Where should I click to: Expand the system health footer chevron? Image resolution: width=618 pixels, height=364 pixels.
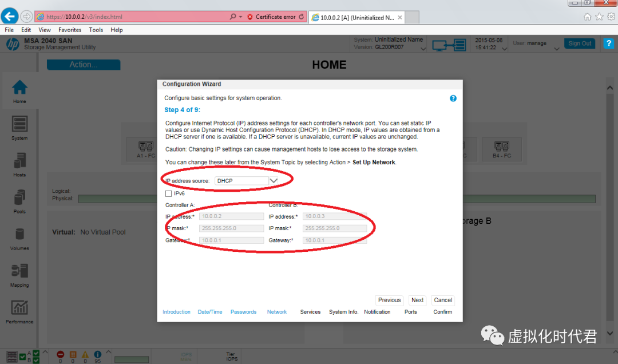(x=45, y=352)
